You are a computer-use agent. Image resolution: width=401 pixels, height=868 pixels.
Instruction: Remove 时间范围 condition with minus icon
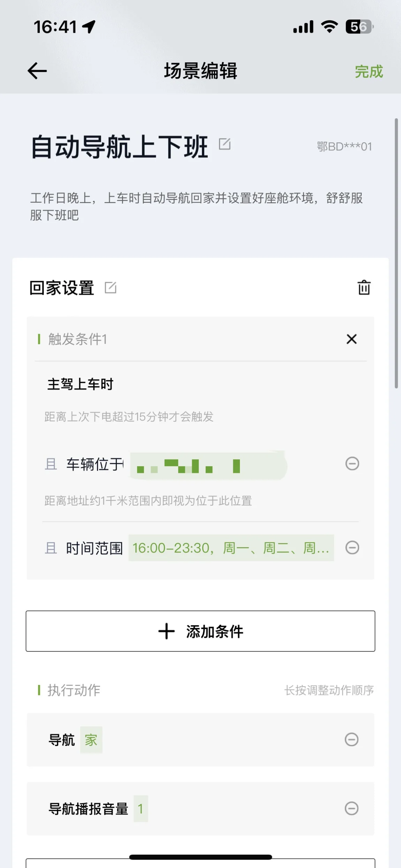pos(352,548)
